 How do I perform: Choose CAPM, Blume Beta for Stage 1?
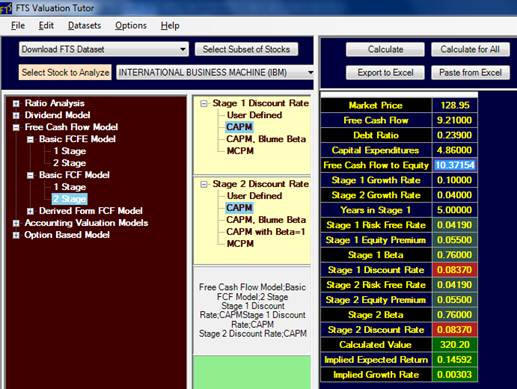point(266,139)
